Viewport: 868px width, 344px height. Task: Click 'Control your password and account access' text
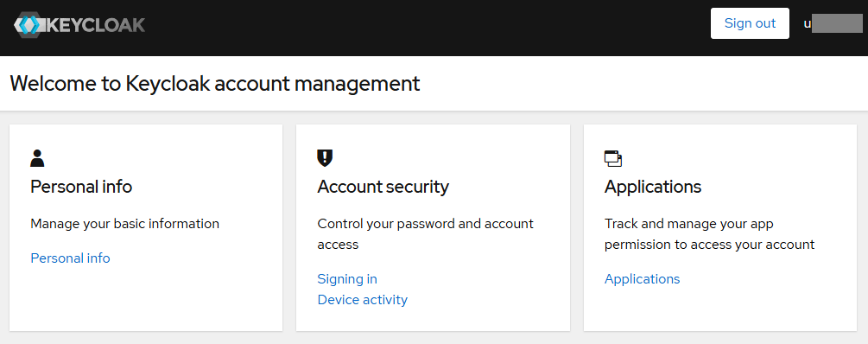tap(425, 233)
